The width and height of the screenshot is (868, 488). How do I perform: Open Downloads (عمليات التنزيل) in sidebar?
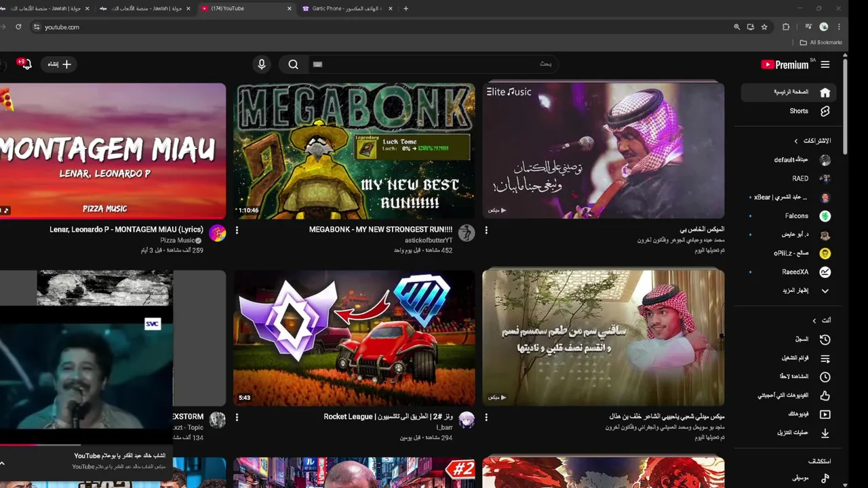pos(788,432)
